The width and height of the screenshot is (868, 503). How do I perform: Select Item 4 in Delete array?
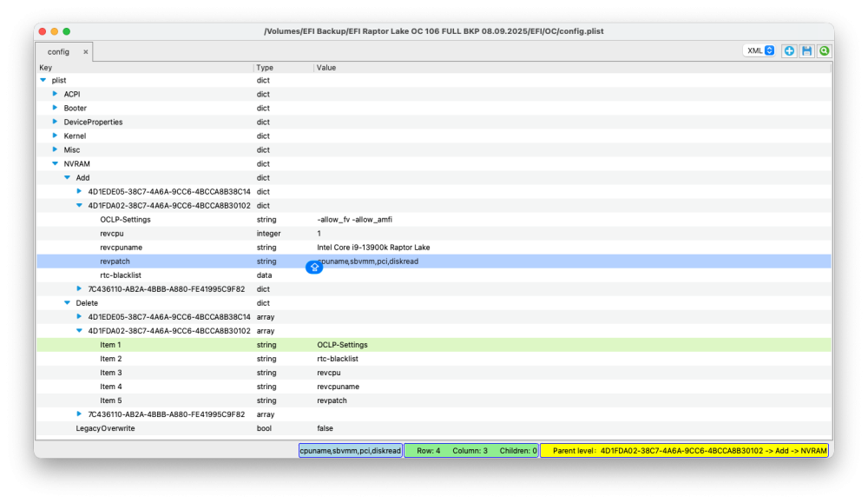coord(111,387)
